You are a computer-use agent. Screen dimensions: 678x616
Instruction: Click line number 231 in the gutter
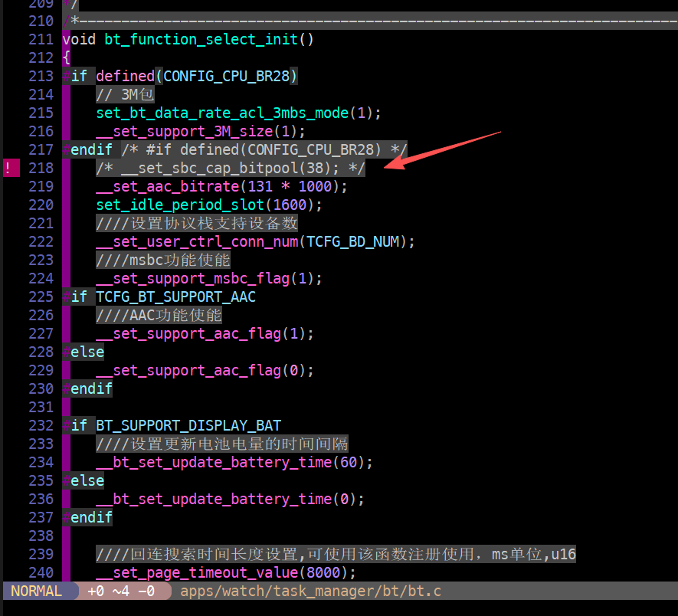[41, 407]
